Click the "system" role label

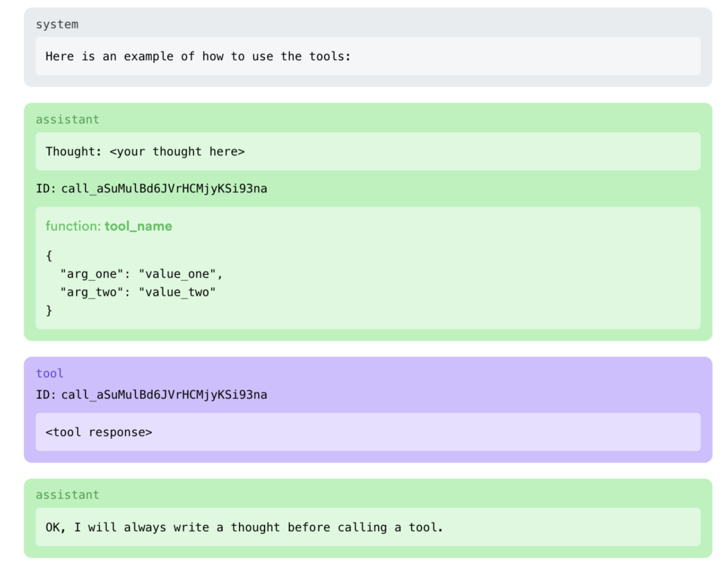point(57,25)
